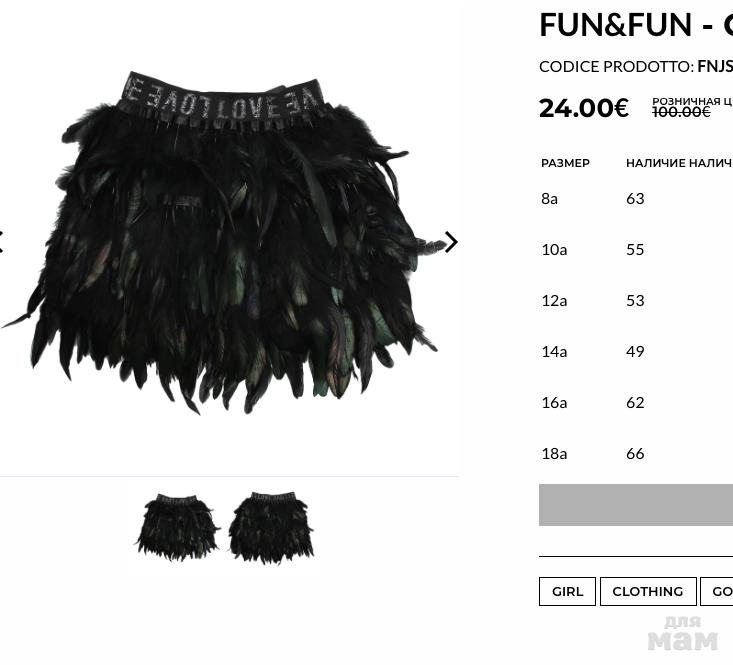This screenshot has height=665, width=733.
Task: Click the product code FNJS text
Action: pos(715,66)
